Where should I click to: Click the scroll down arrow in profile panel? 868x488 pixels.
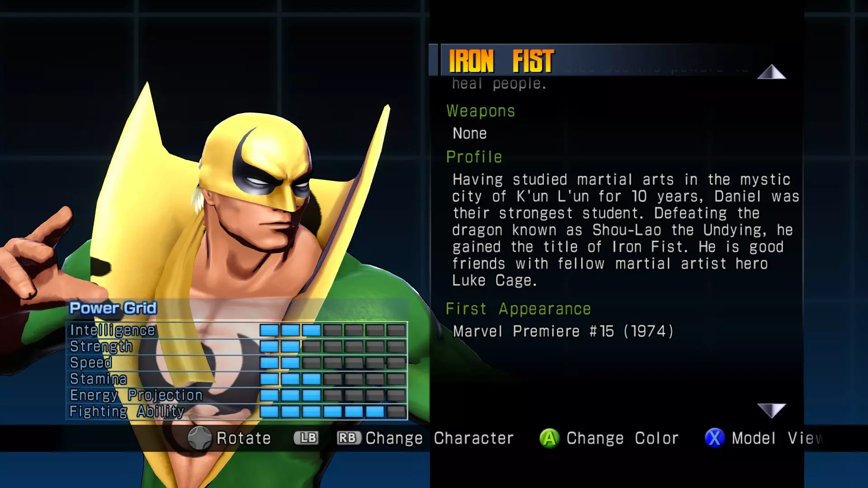(x=771, y=411)
